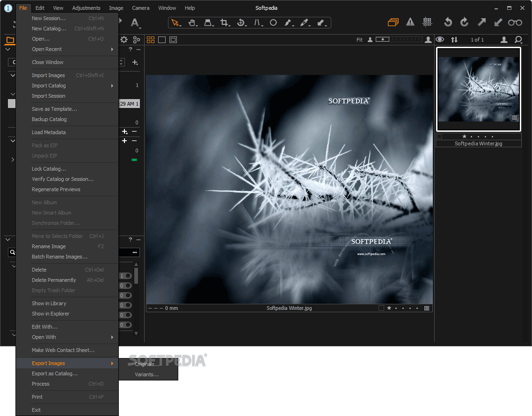Select the Keystone tool
The width and height of the screenshot is (532, 416).
[x=257, y=23]
